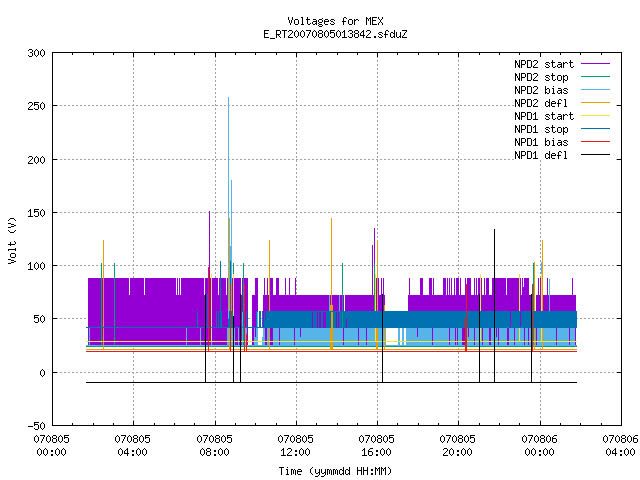Click the "NPD2 start" legend label
Viewport: 640px width, 480px height.
pos(544,64)
